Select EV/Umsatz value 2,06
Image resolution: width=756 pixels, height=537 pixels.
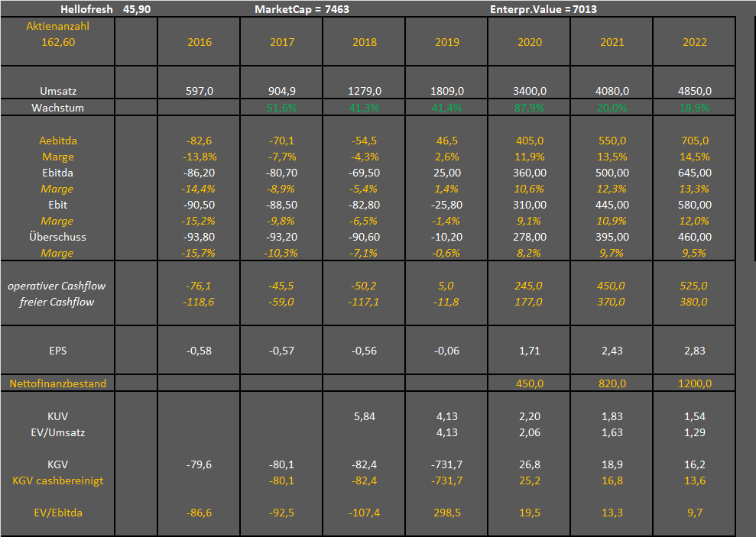click(x=530, y=432)
